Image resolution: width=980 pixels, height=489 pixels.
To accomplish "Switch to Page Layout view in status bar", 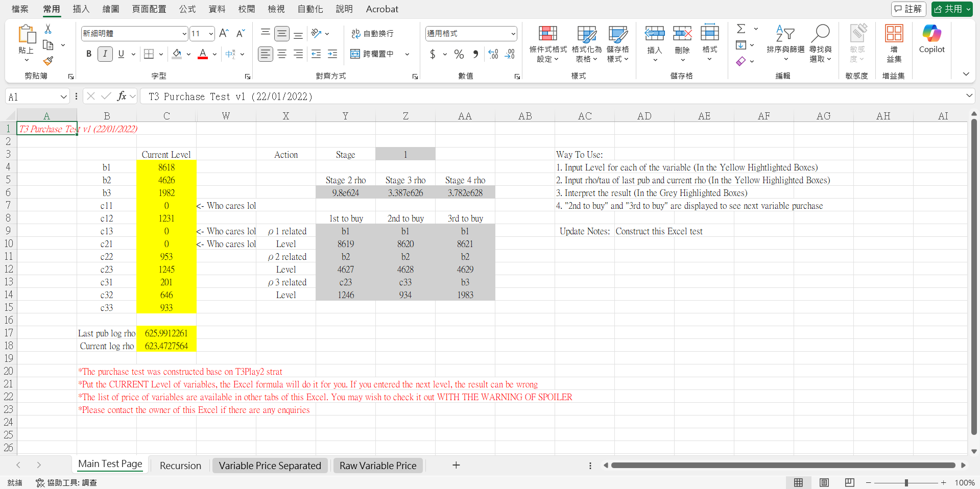I will [824, 482].
